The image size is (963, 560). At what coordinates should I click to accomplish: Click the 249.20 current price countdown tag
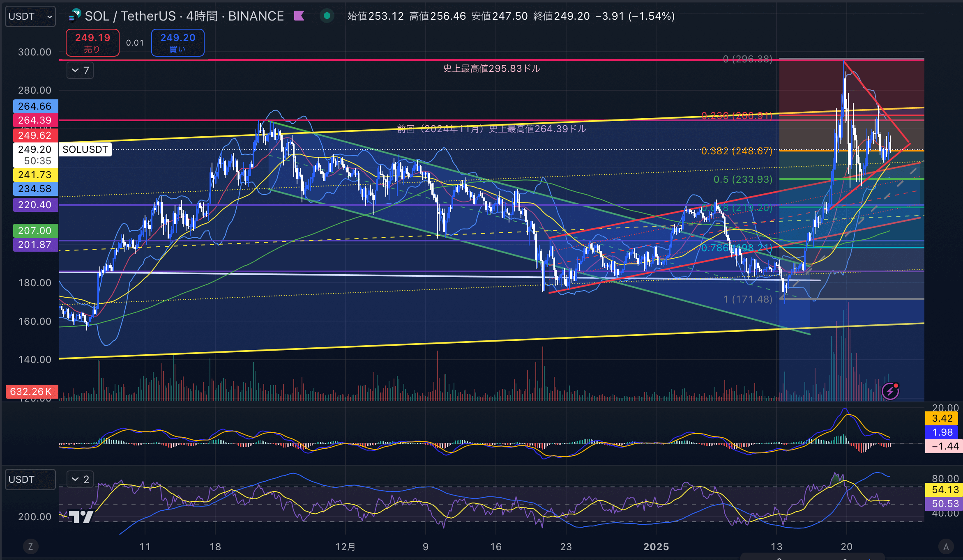click(35, 155)
